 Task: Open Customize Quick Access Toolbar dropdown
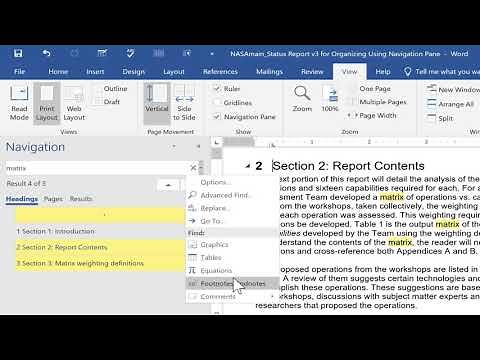[x=212, y=54]
